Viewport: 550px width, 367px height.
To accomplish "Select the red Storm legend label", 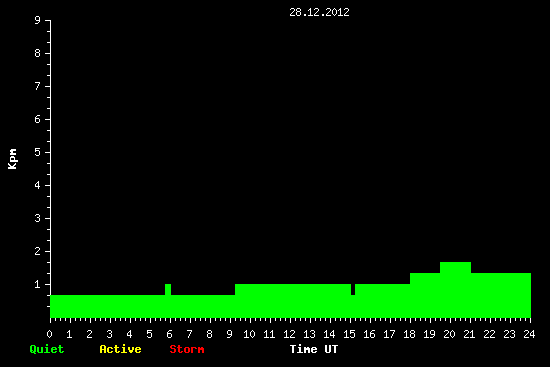I will (x=187, y=349).
